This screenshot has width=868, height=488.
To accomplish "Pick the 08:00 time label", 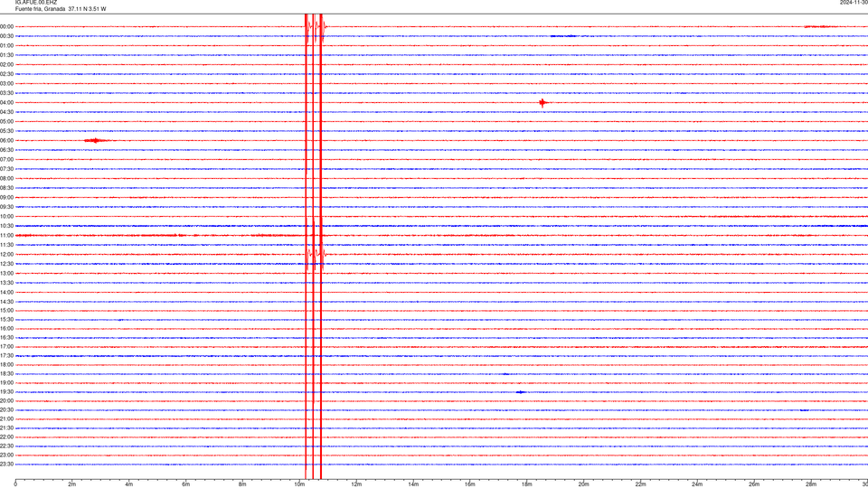I will 6,179.
